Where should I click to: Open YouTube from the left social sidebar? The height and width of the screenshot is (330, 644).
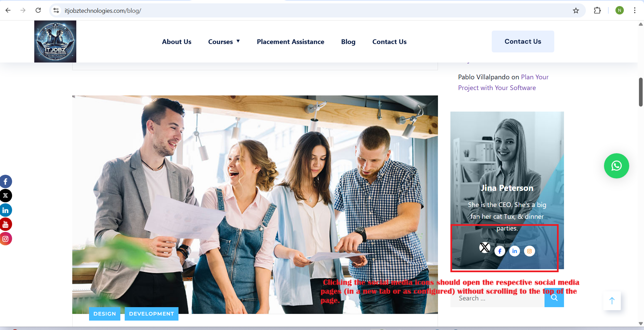pos(6,224)
